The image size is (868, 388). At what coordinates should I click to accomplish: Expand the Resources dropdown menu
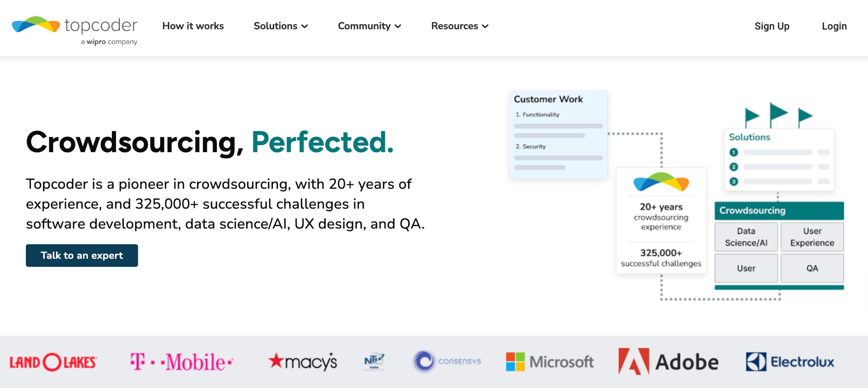[x=460, y=26]
